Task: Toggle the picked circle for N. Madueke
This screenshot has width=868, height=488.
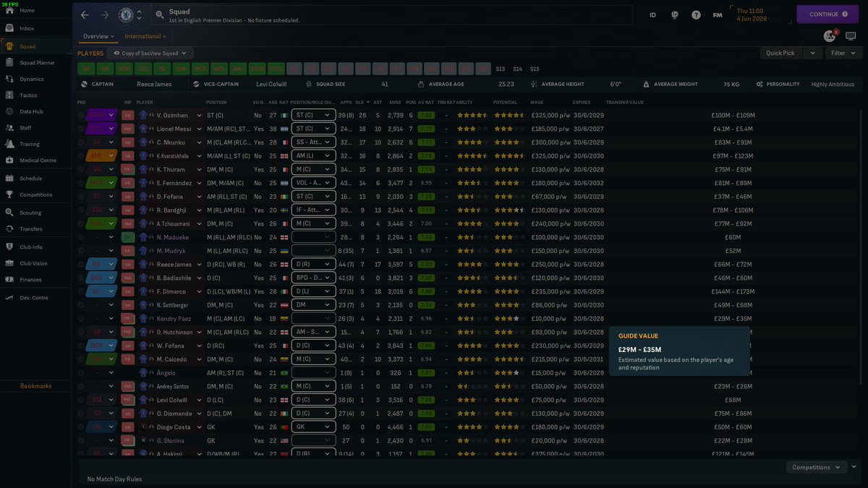Action: pos(81,237)
